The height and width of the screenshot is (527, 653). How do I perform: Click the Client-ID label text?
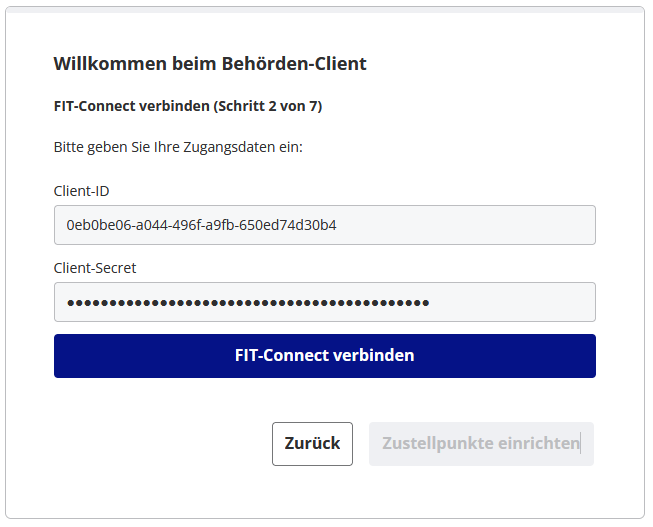pyautogui.click(x=81, y=190)
